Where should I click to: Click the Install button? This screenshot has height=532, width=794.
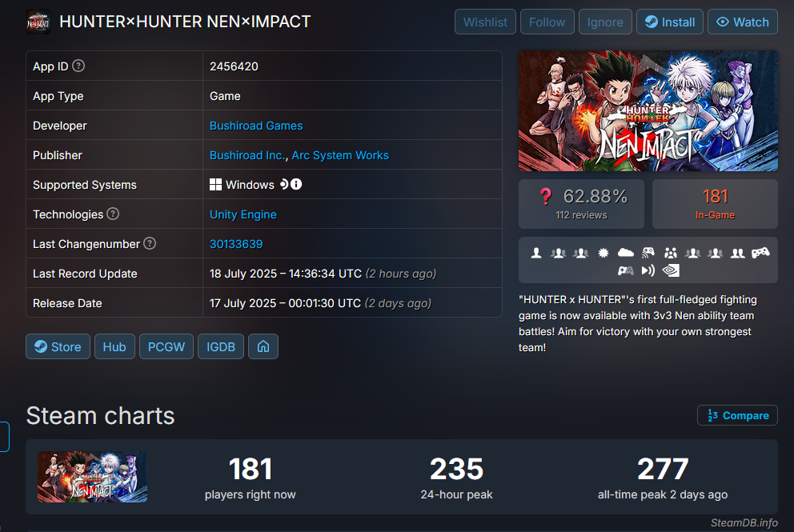(669, 22)
